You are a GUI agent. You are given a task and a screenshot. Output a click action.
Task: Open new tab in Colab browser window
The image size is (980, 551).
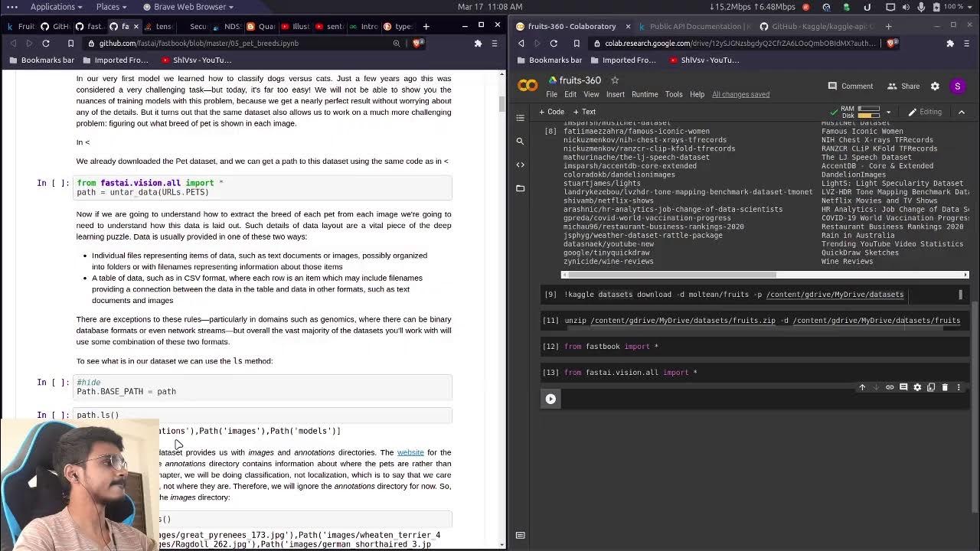click(x=888, y=26)
